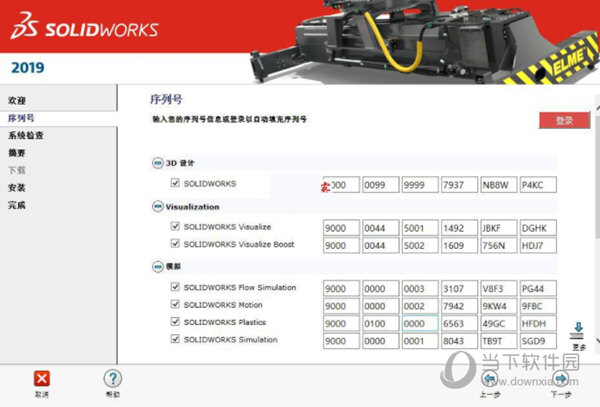
Task: Click the red Cancel X icon
Action: click(x=42, y=379)
